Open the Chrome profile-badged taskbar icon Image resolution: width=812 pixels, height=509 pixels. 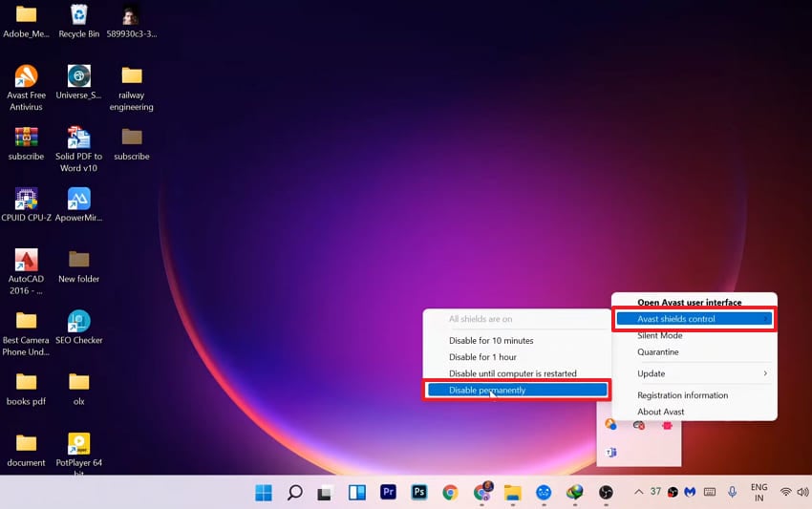pyautogui.click(x=482, y=492)
